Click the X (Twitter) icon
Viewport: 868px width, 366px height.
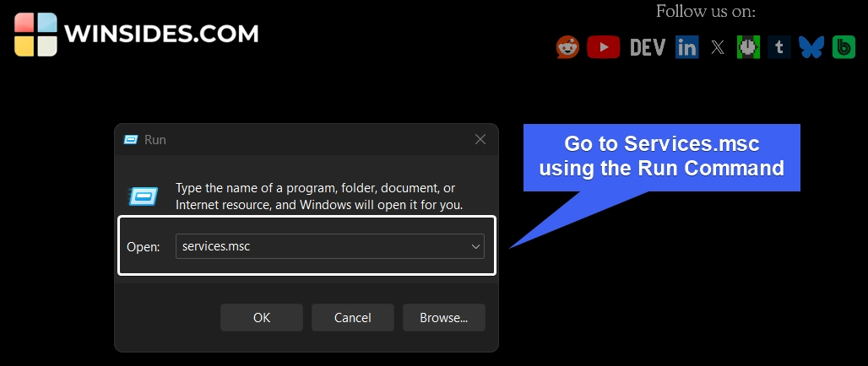[x=717, y=47]
